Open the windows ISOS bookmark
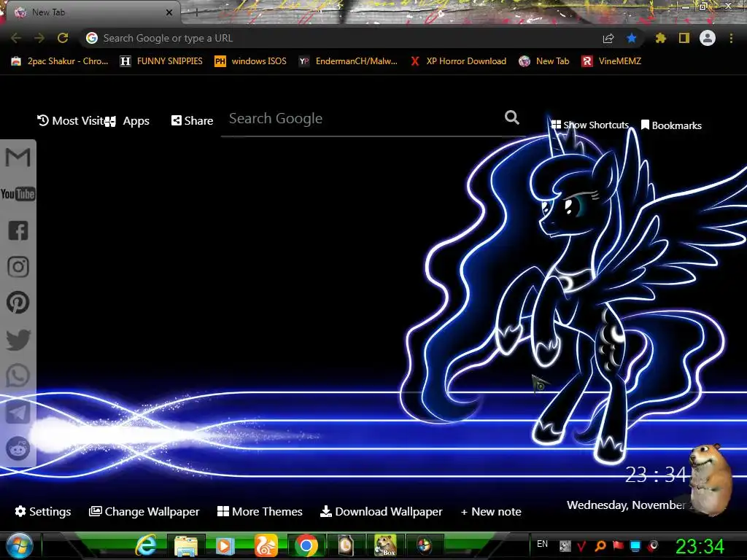This screenshot has width=747, height=560. (251, 61)
